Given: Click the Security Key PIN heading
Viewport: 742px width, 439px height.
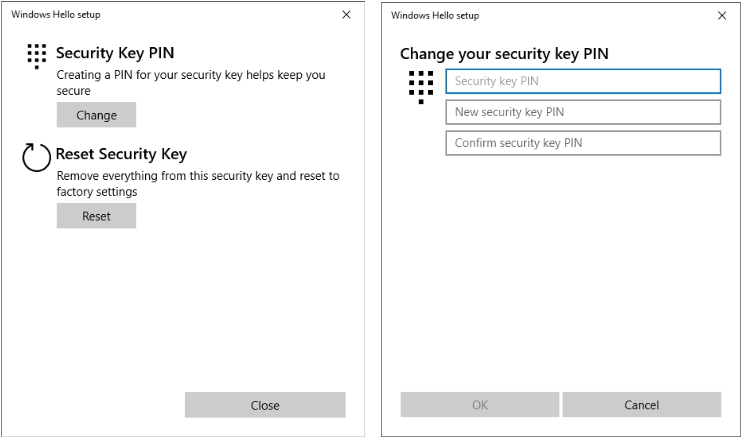Looking at the screenshot, I should click(x=115, y=53).
